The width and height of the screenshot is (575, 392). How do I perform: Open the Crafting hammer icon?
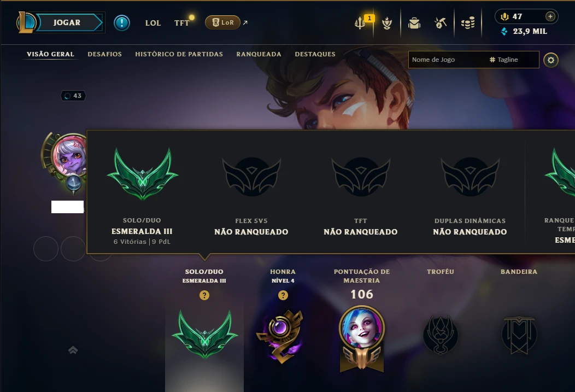tap(441, 23)
